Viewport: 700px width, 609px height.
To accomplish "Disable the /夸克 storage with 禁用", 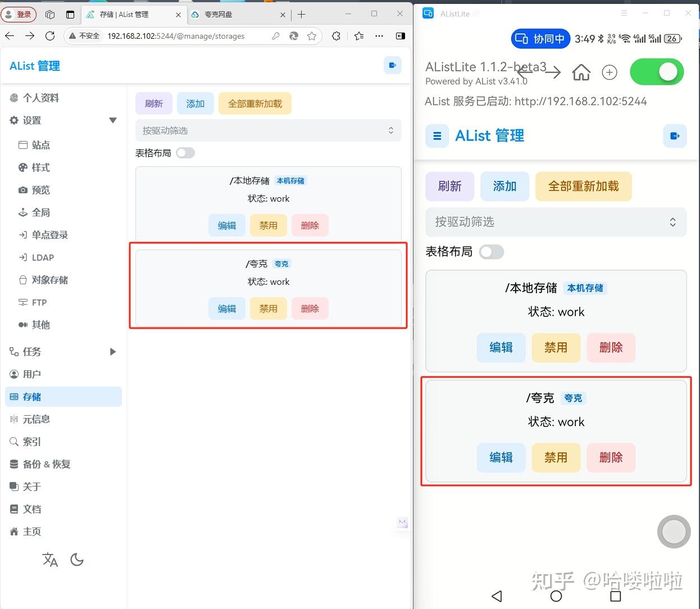I will [x=268, y=308].
